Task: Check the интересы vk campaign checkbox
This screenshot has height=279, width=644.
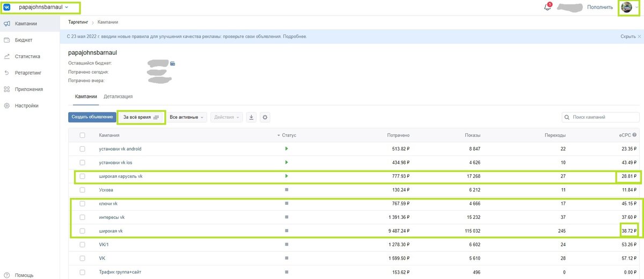Action: click(x=82, y=217)
